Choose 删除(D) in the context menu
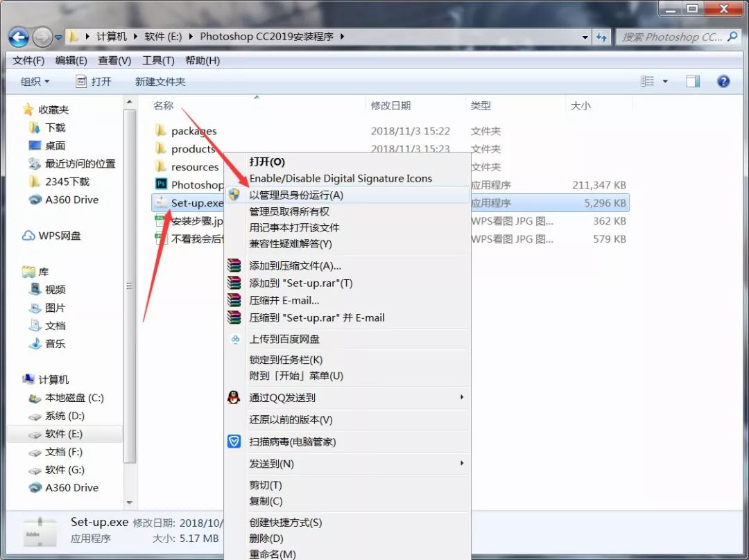The image size is (749, 560). click(x=347, y=539)
